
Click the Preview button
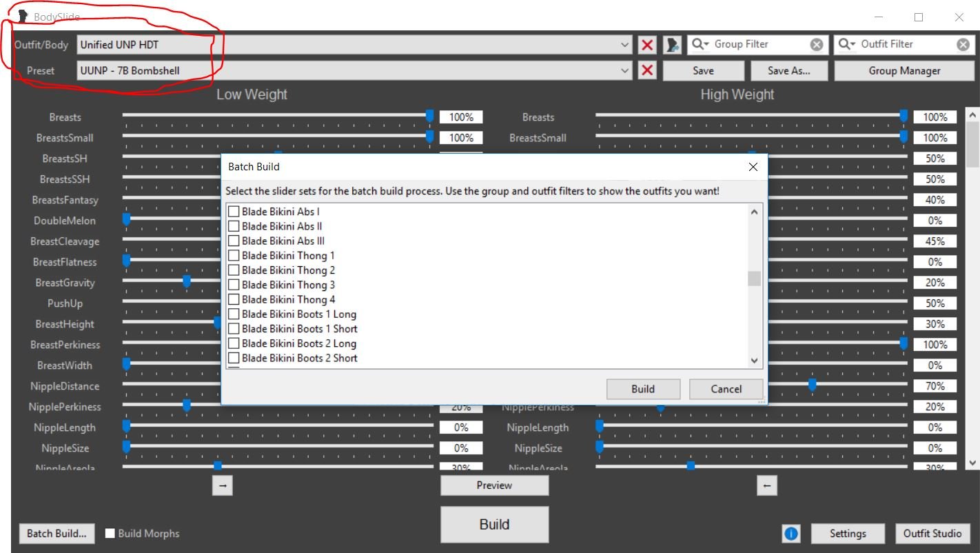click(x=495, y=485)
